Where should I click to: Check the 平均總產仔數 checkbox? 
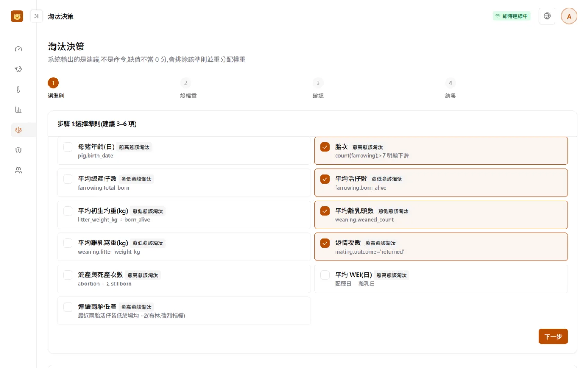click(68, 179)
